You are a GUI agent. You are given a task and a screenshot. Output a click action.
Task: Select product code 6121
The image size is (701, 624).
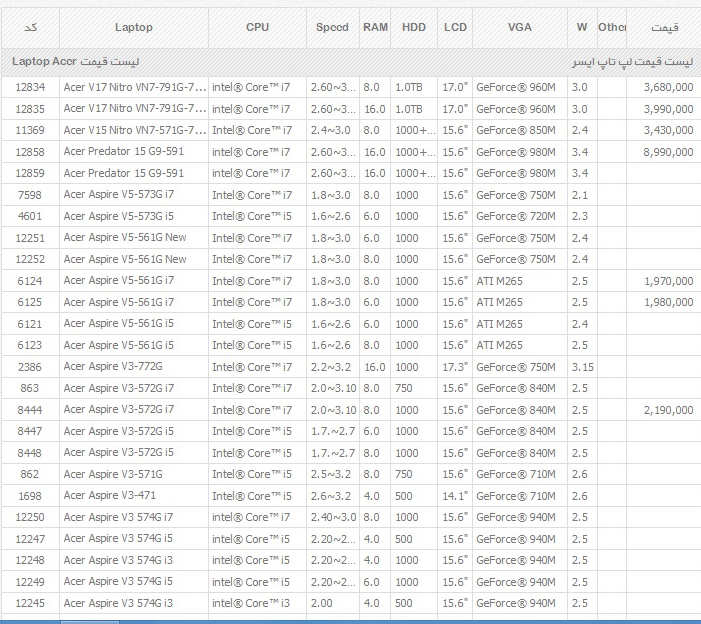[x=30, y=324]
